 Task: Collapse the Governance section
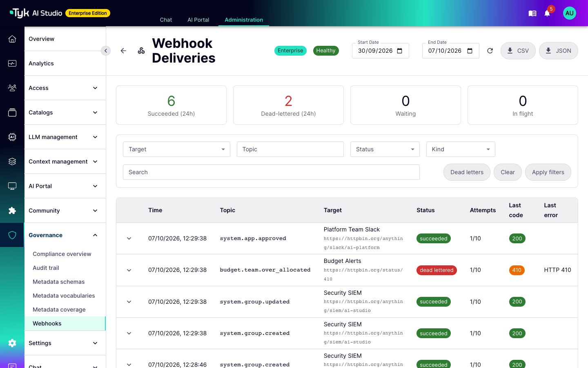[x=65, y=235]
